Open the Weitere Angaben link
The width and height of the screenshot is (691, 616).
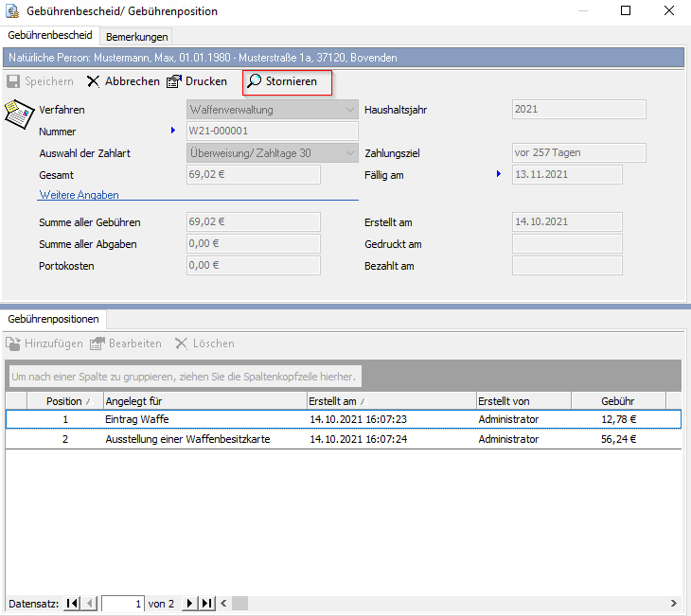[x=79, y=195]
